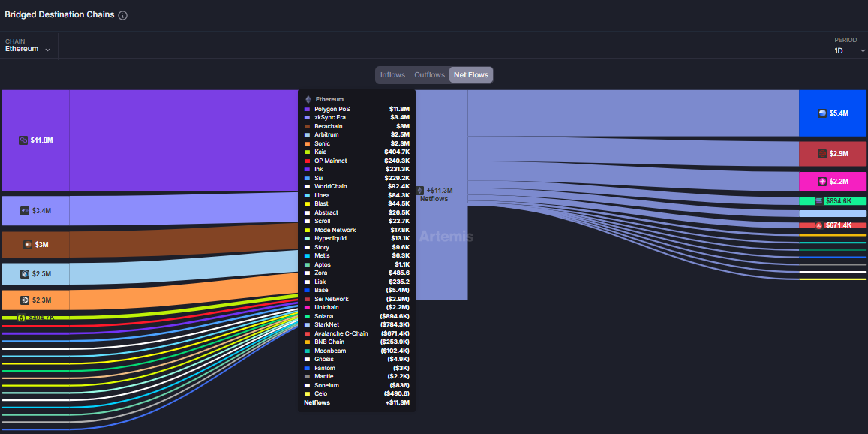Click the Sei icon on $2.9M node
Image resolution: width=868 pixels, height=434 pixels.
point(822,153)
